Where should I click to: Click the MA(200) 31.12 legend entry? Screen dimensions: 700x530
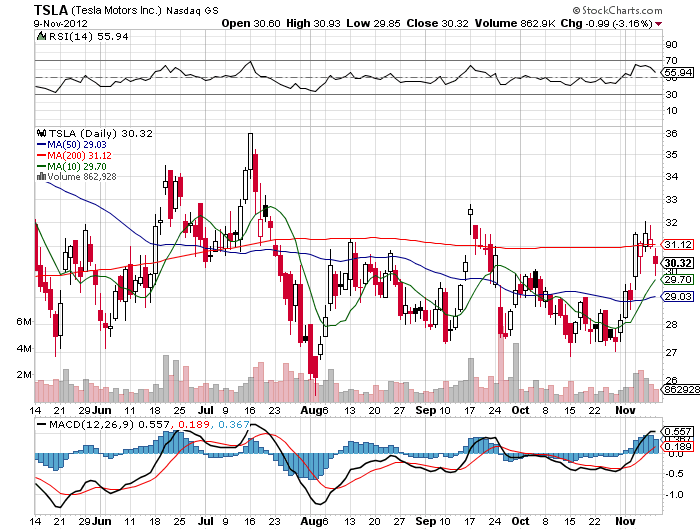[x=79, y=155]
